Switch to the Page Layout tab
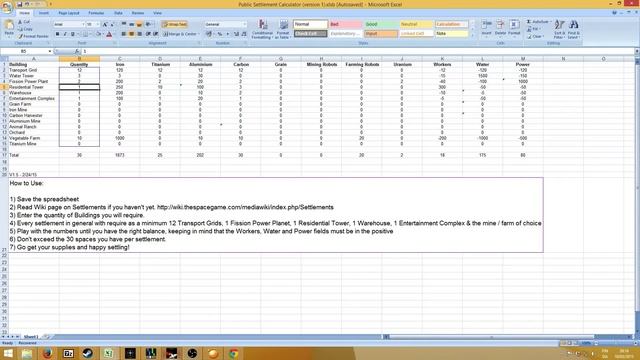Image resolution: width=640 pixels, height=360 pixels. pos(69,13)
